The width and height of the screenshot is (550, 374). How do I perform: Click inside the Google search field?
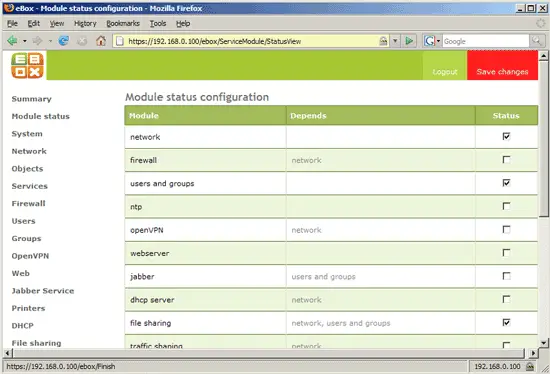click(485, 41)
